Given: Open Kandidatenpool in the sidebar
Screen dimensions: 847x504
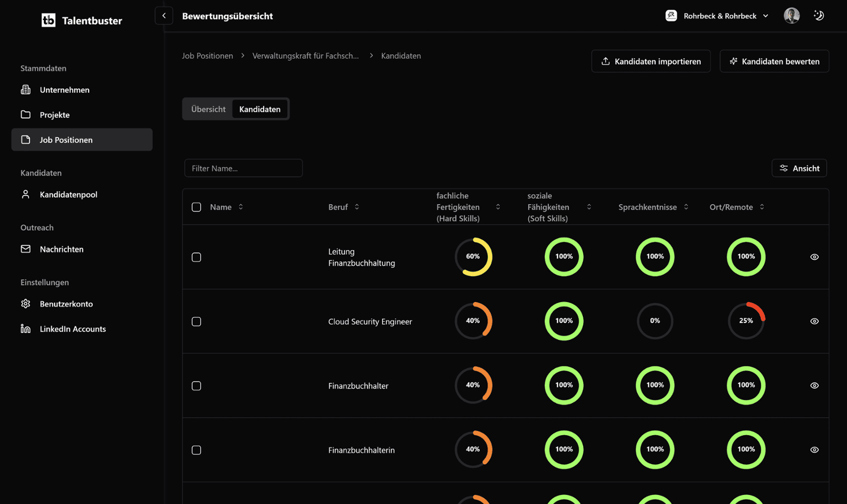Looking at the screenshot, I should coord(82,195).
